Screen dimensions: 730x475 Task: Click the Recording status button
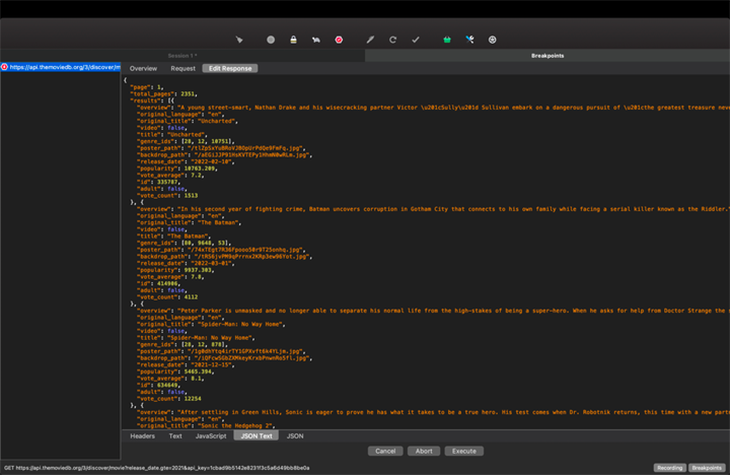click(x=670, y=468)
